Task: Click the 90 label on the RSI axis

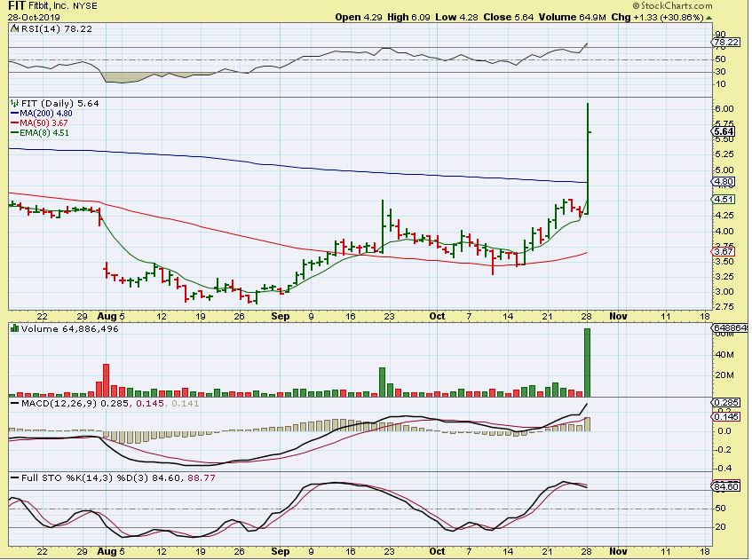Action: [x=721, y=35]
